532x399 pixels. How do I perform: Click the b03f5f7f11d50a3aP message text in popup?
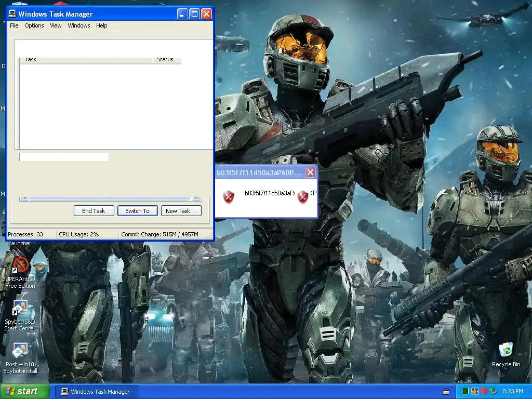(270, 193)
